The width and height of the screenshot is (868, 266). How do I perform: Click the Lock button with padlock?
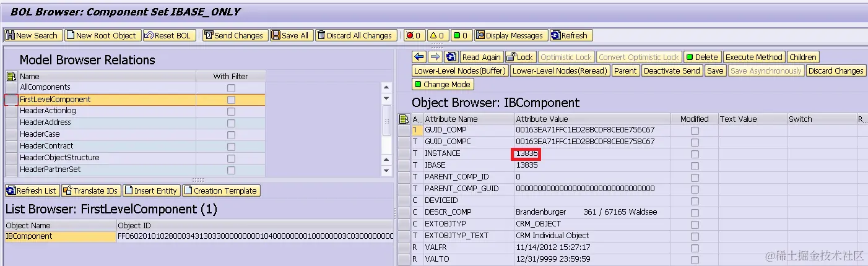click(x=521, y=57)
